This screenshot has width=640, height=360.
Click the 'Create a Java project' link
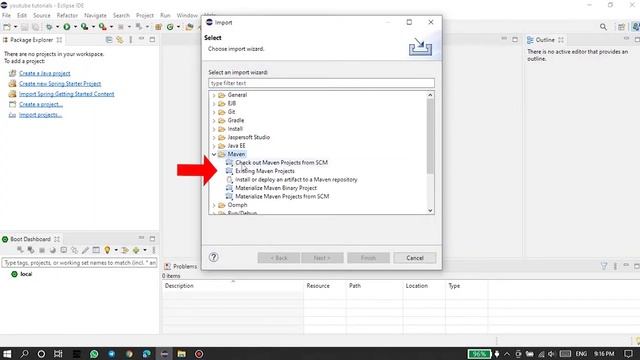point(44,73)
